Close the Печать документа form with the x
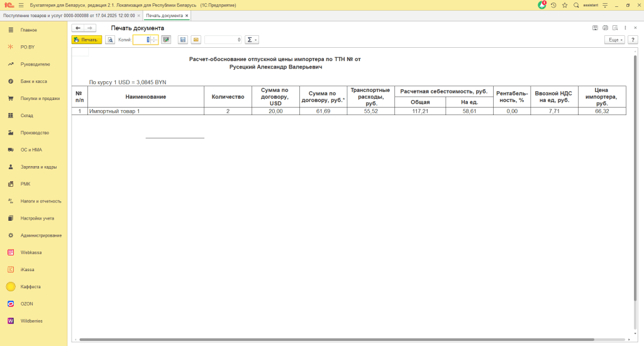The height and width of the screenshot is (346, 644). point(635,28)
